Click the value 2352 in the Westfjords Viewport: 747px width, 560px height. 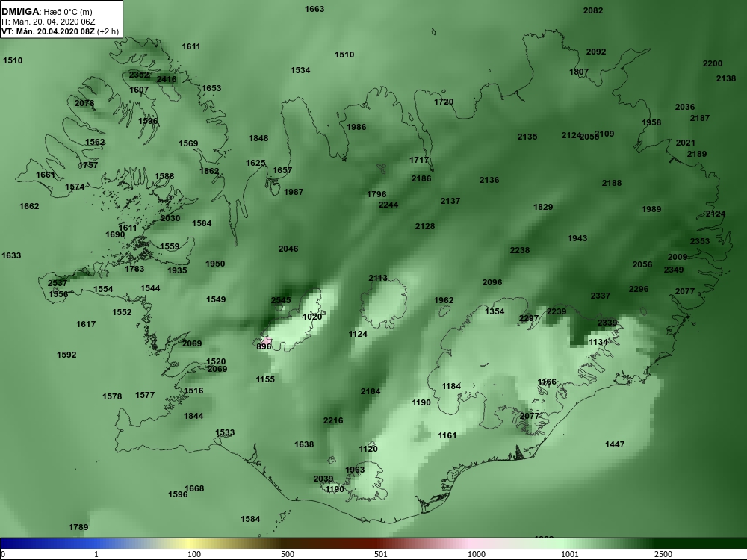(x=139, y=75)
